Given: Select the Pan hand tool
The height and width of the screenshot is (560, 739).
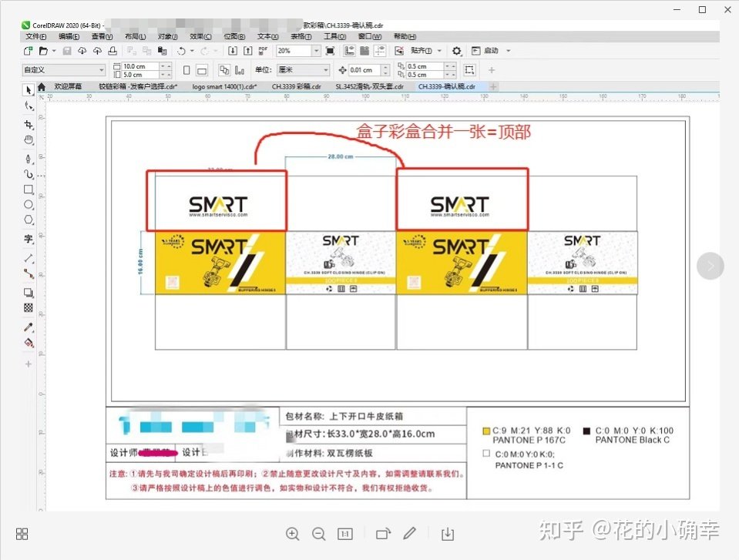Looking at the screenshot, I should (x=29, y=140).
